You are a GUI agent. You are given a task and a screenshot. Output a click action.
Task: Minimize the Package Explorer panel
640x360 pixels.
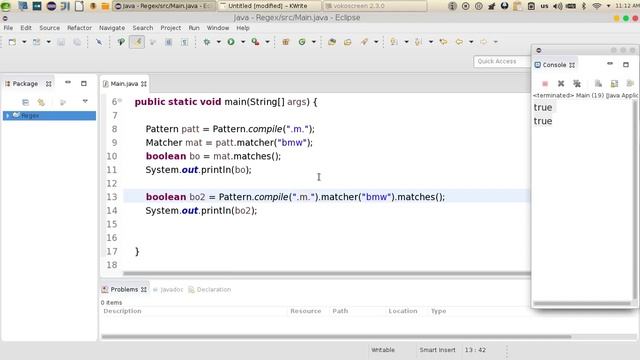68,83
